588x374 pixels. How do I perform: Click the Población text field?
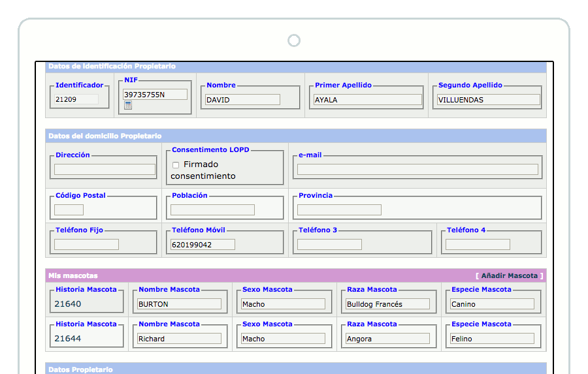pyautogui.click(x=212, y=210)
